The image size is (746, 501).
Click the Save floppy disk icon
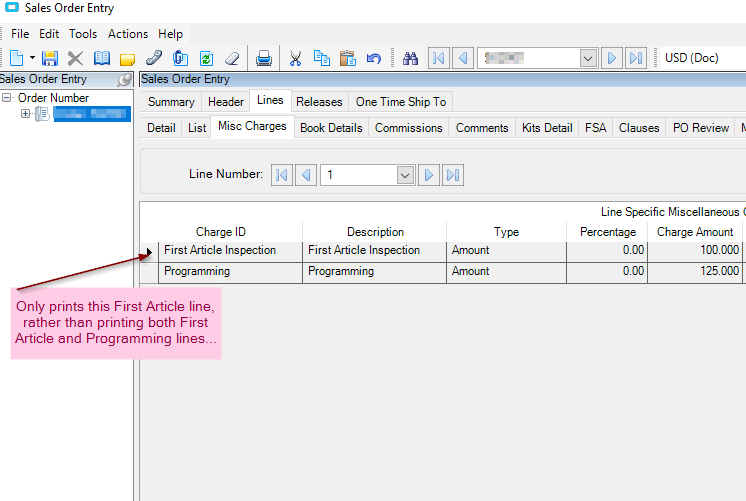49,59
